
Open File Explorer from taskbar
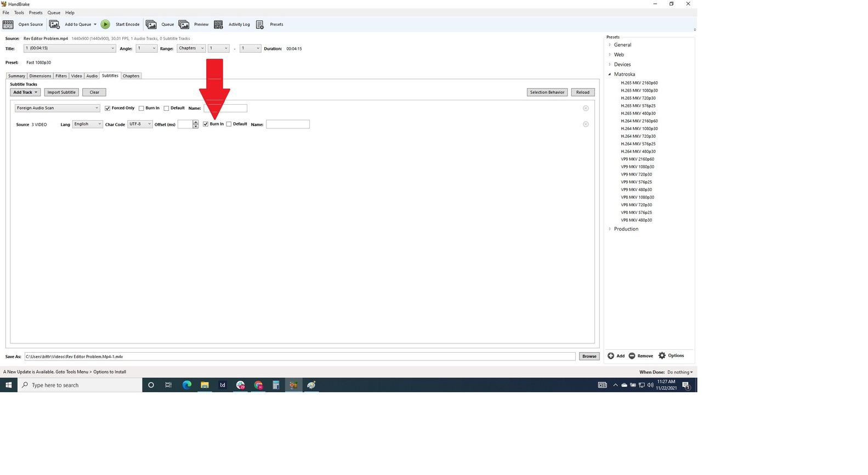click(x=205, y=385)
